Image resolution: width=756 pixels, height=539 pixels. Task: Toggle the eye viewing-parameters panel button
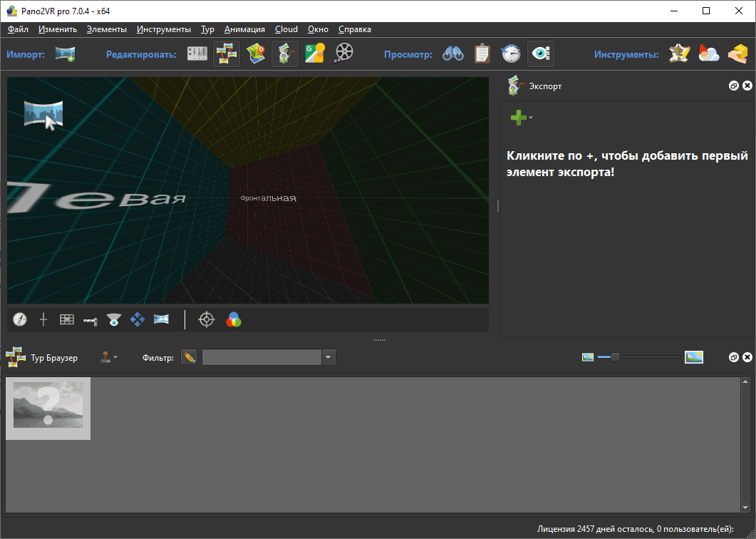pyautogui.click(x=541, y=54)
